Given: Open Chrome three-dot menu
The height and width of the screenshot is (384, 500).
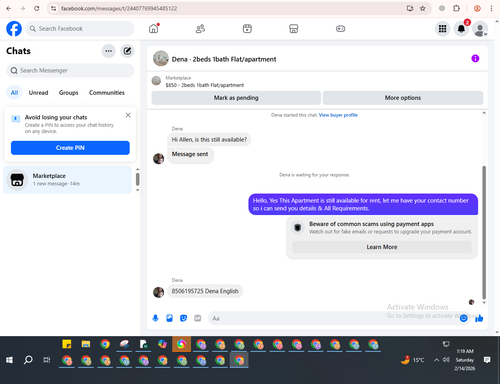Looking at the screenshot, I should [x=491, y=8].
